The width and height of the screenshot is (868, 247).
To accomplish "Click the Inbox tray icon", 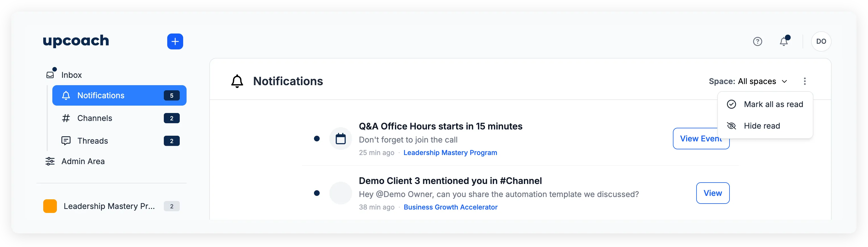I will pyautogui.click(x=50, y=75).
